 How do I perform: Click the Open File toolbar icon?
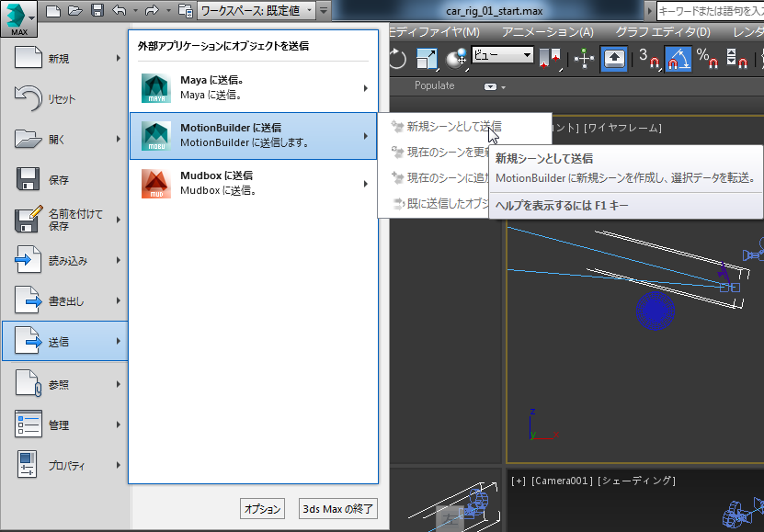click(x=75, y=11)
